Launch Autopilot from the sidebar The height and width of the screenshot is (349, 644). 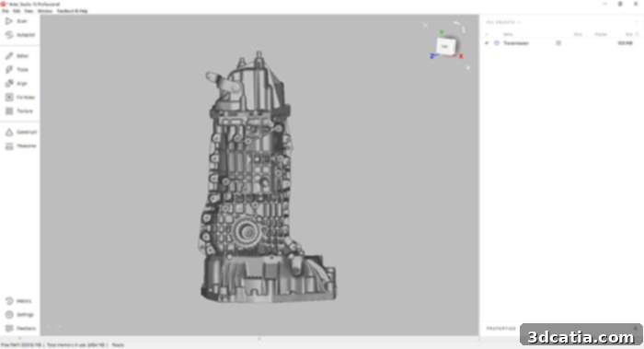[20, 35]
